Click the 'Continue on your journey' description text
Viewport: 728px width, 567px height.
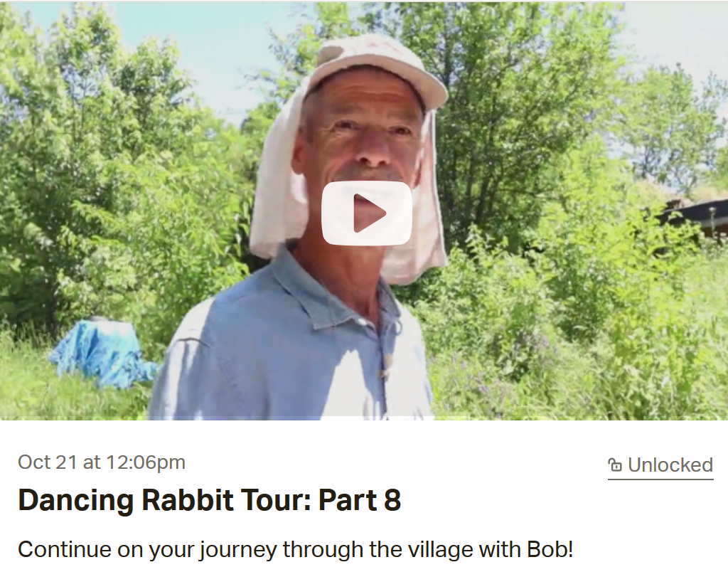pyautogui.click(x=295, y=550)
